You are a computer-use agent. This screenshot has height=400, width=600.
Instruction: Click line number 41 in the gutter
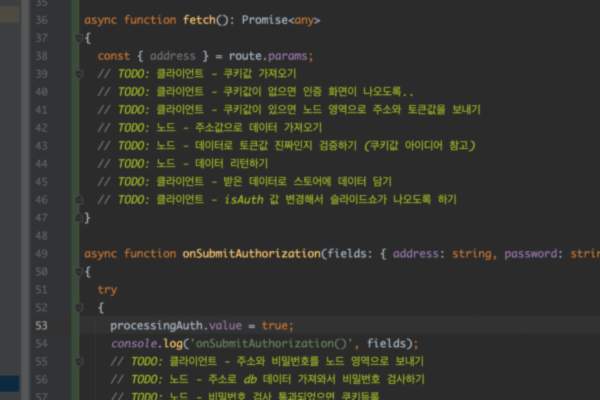[41, 110]
